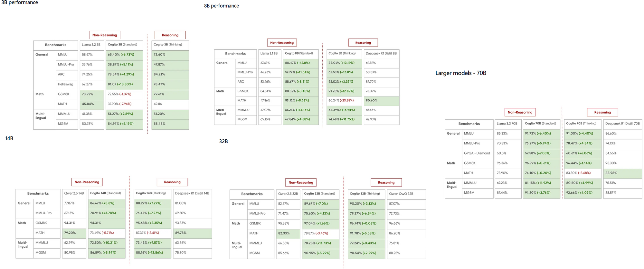The width and height of the screenshot is (644, 269).
Task: Select the '65.40% (+6.73%)' cell
Action: [124, 55]
